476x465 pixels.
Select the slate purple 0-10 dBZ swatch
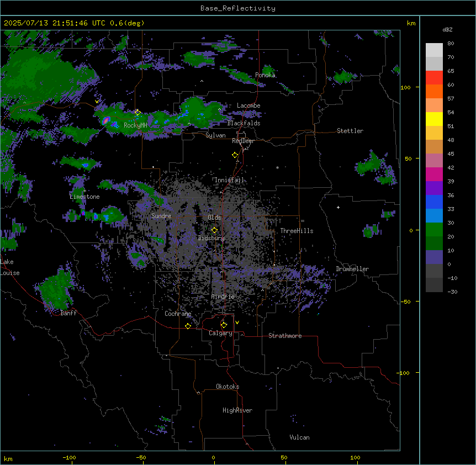[434, 257]
